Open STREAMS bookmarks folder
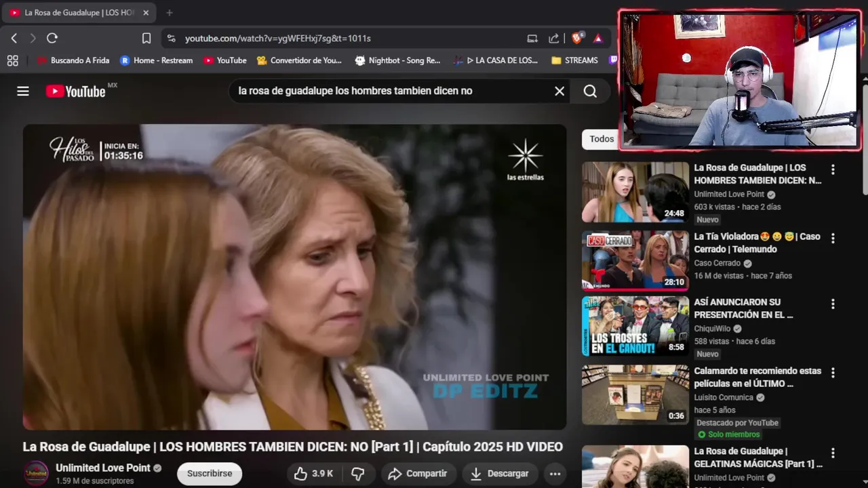Viewport: 868px width, 488px height. [x=574, y=60]
